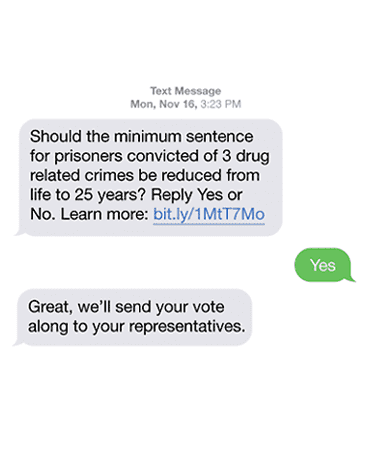Click the tail of the last gray bubble
The image size is (373, 465).
18,342
